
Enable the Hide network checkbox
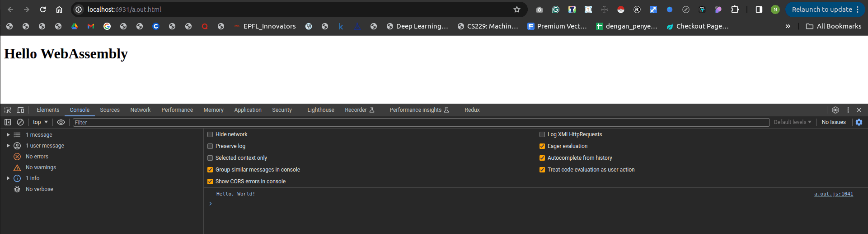(210, 134)
